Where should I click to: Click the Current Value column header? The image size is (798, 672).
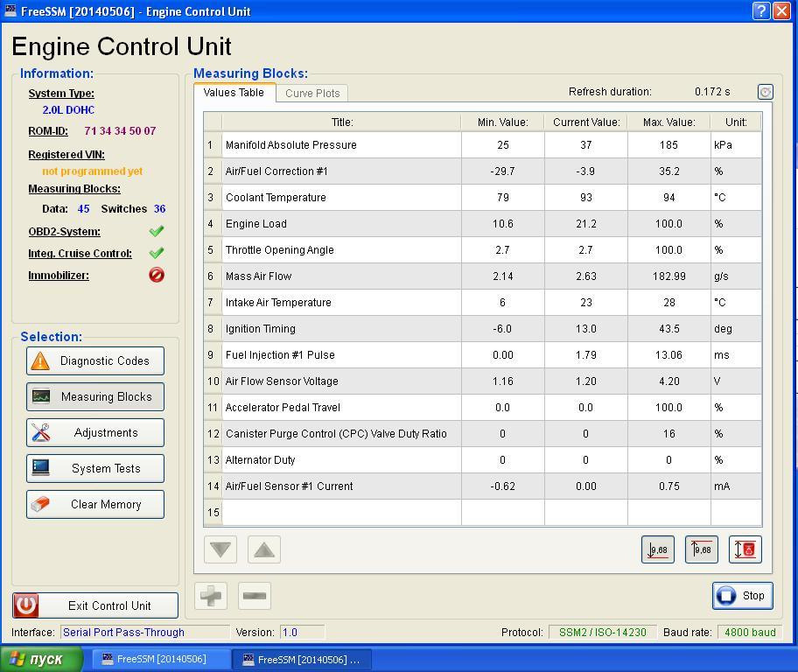click(586, 122)
